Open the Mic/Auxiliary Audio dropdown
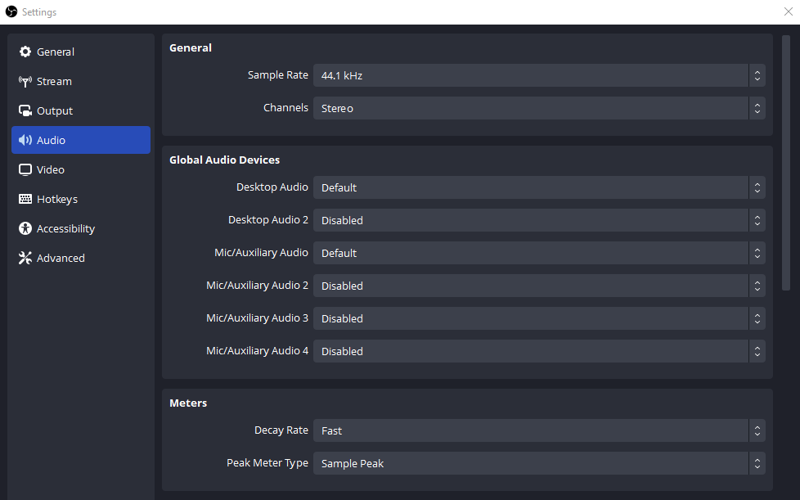This screenshot has height=500, width=800. point(539,253)
